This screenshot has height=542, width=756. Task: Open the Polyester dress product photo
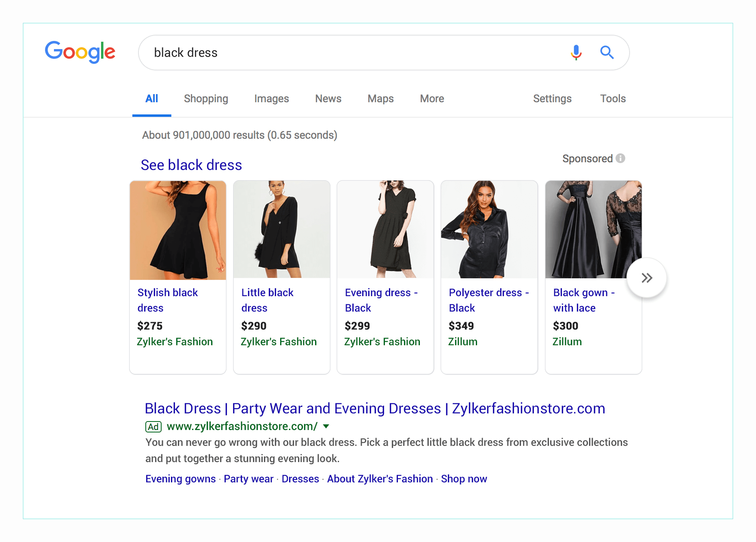click(489, 230)
